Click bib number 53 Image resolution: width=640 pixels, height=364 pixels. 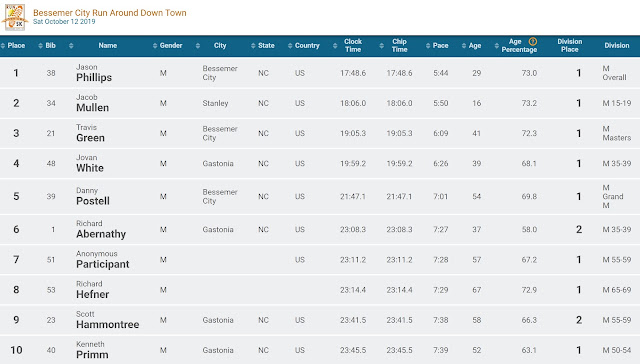[51, 290]
